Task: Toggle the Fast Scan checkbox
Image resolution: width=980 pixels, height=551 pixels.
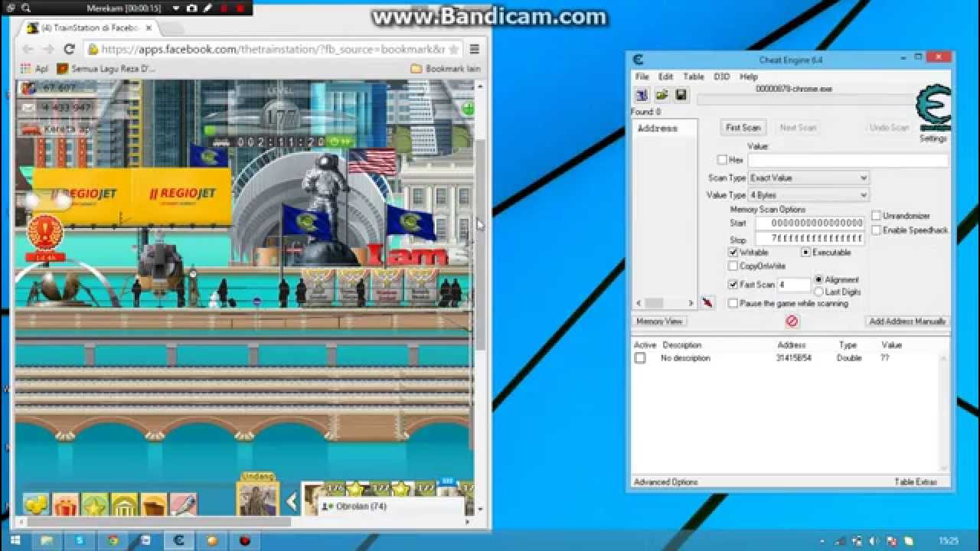Action: click(x=733, y=285)
